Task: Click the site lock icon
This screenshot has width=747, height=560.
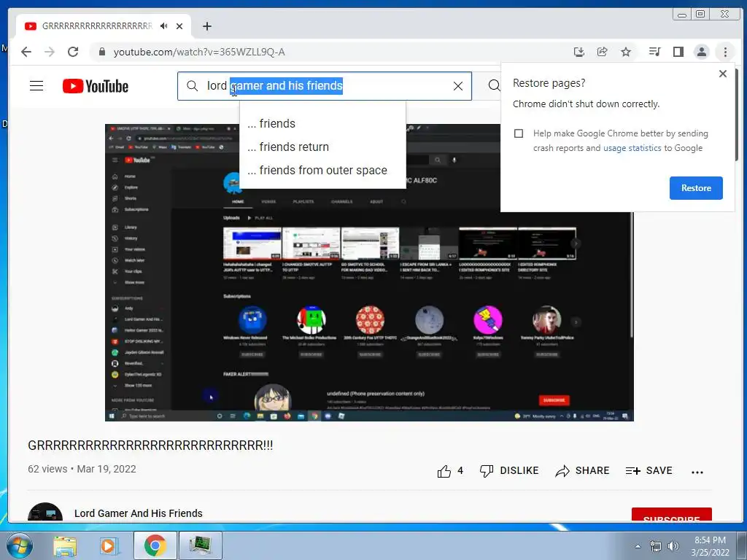Action: click(x=101, y=52)
